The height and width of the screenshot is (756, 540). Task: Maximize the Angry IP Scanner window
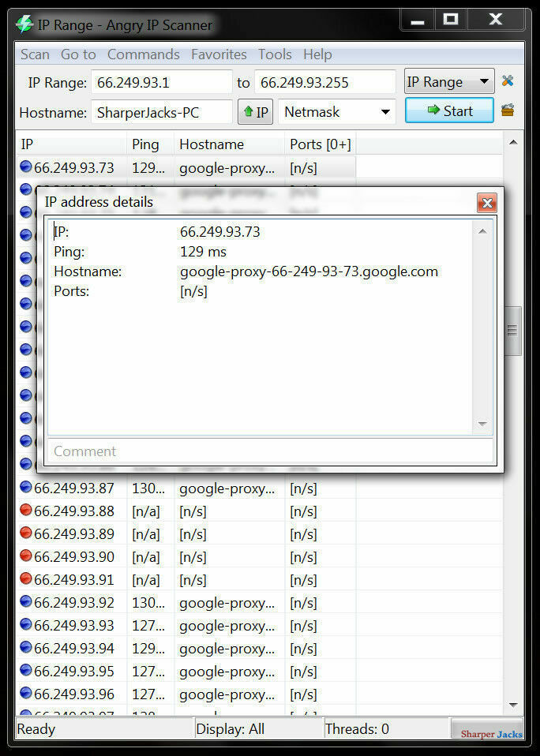tap(450, 19)
